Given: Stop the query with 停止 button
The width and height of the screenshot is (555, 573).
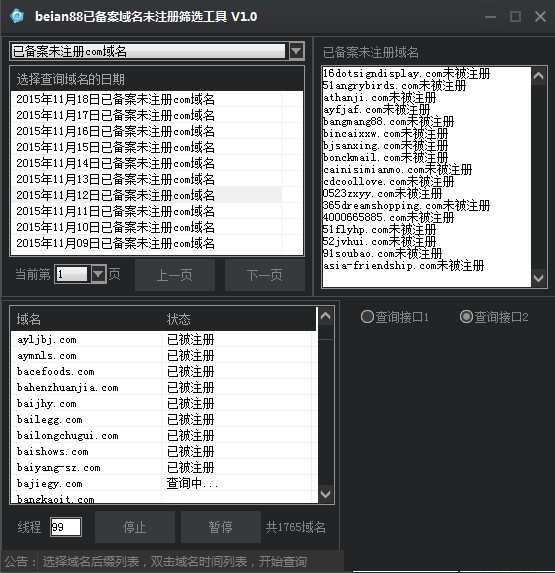Looking at the screenshot, I should [135, 527].
